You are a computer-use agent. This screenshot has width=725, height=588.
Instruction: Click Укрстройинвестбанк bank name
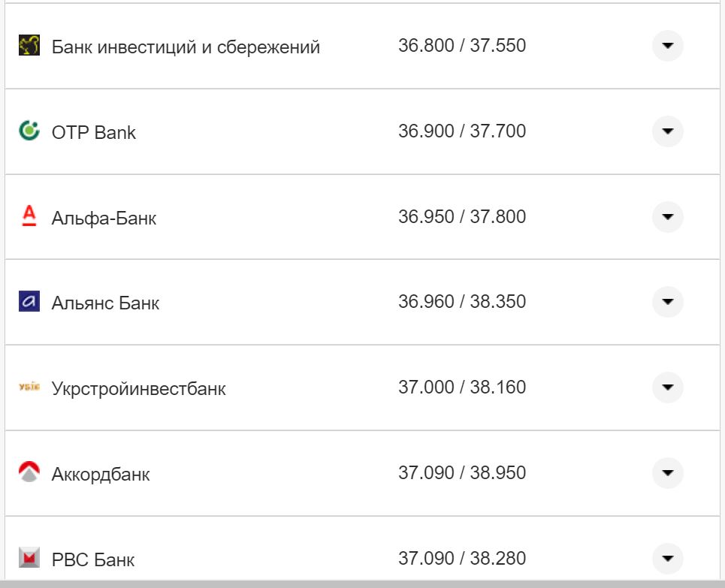pyautogui.click(x=138, y=389)
